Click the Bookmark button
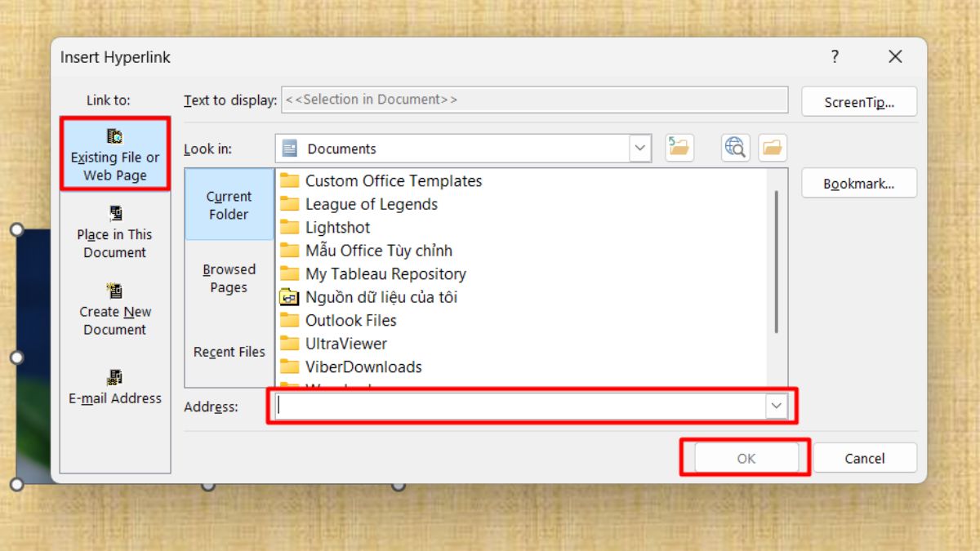 (x=859, y=184)
